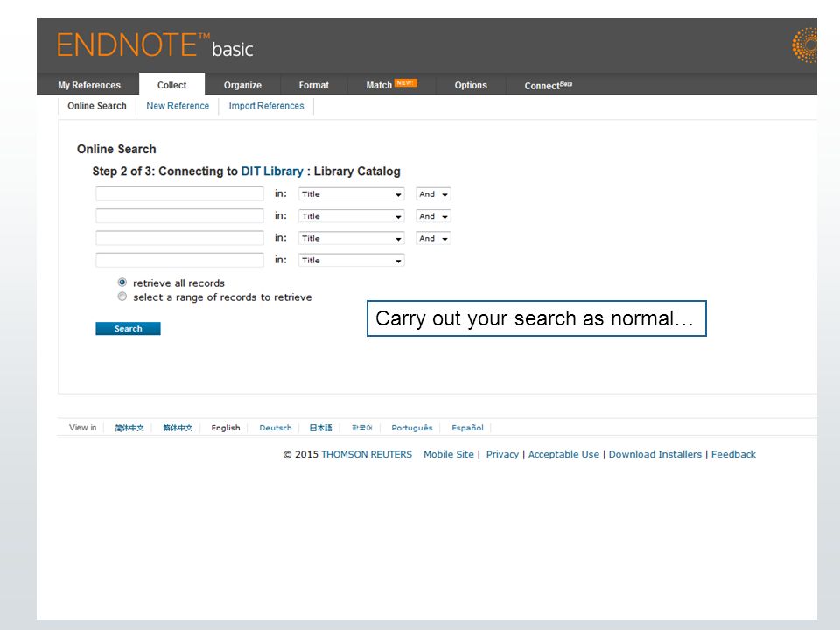Open the Match tab

[x=391, y=85]
